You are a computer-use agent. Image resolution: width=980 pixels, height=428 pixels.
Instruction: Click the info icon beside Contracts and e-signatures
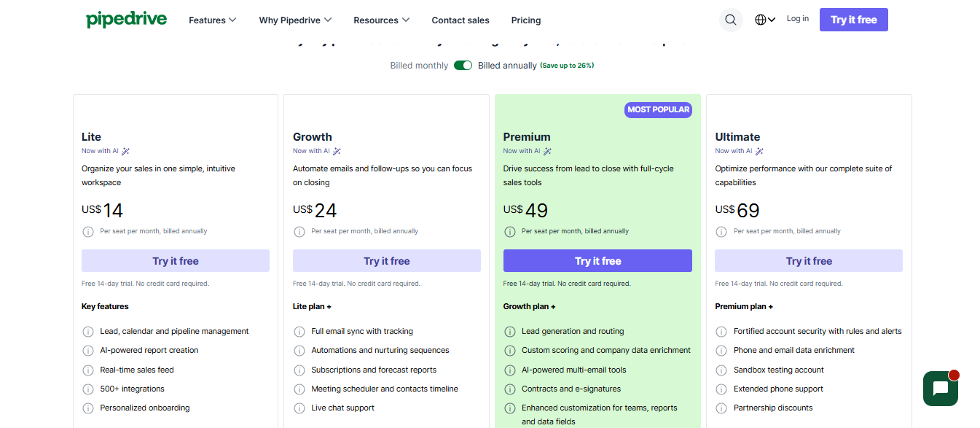click(x=510, y=389)
